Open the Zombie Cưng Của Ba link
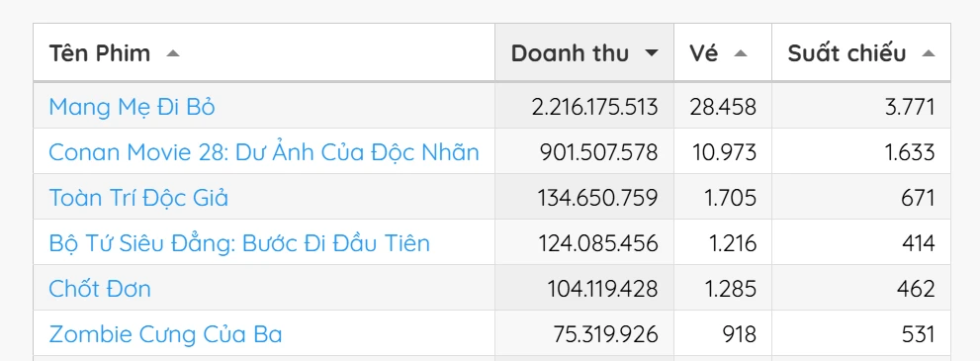Image resolution: width=980 pixels, height=361 pixels. [x=165, y=334]
